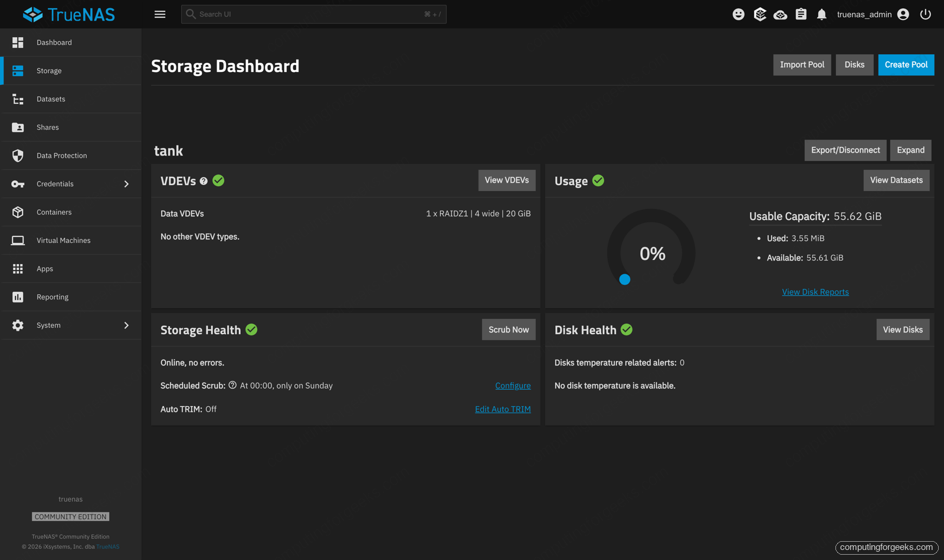Click the View Disks button

point(903,330)
